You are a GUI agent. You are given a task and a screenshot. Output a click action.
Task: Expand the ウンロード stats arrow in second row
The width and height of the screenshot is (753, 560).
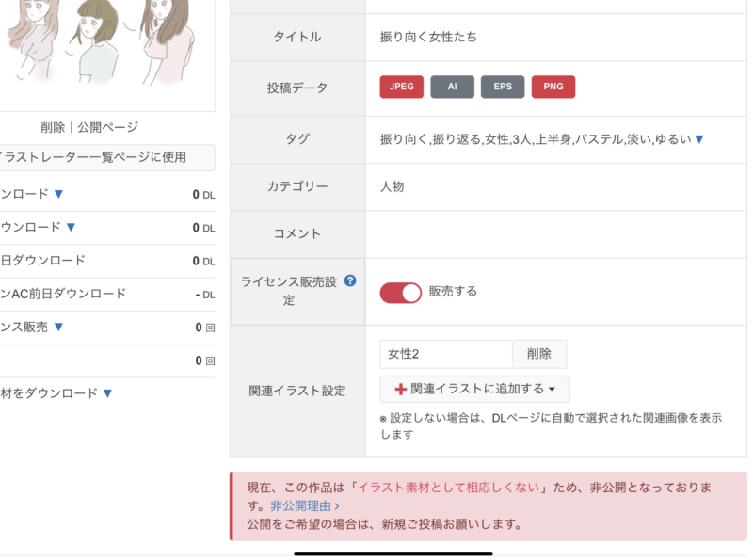point(71,227)
